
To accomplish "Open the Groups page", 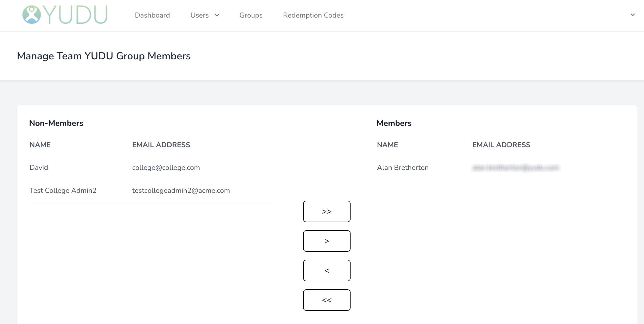I will point(251,15).
